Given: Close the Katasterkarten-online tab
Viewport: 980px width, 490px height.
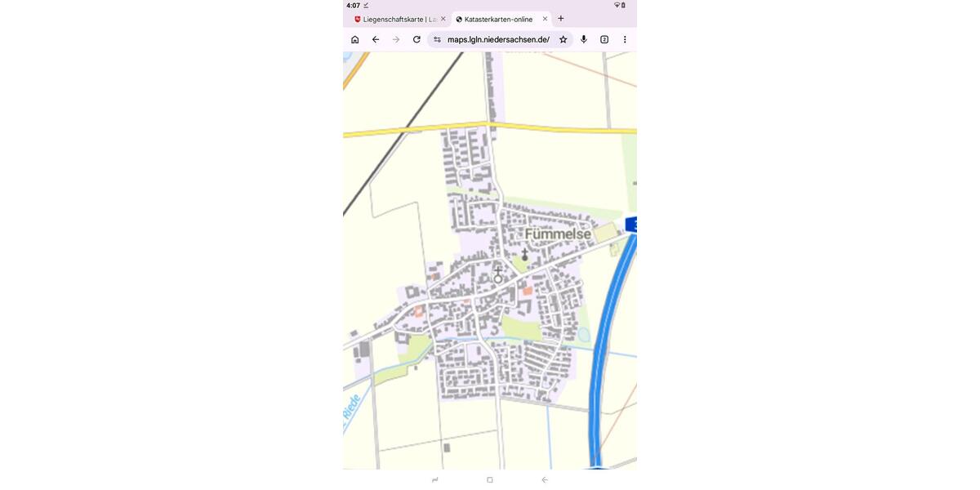Looking at the screenshot, I should (x=545, y=19).
